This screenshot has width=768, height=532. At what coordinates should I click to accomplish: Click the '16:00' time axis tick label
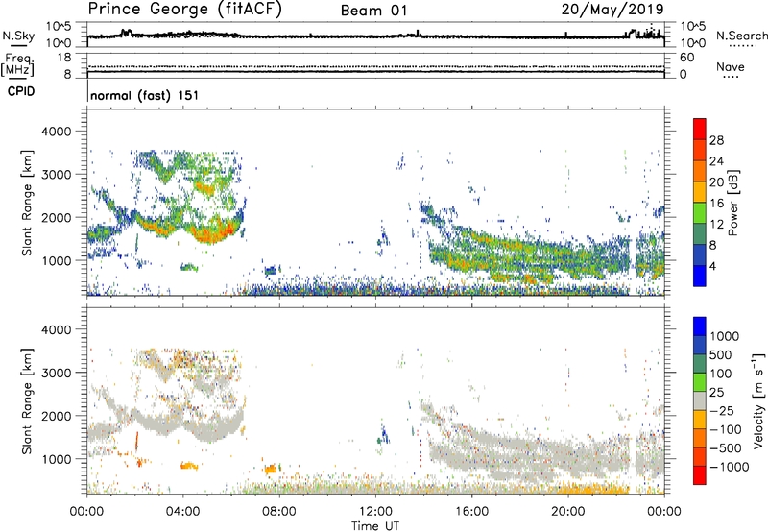coord(471,512)
